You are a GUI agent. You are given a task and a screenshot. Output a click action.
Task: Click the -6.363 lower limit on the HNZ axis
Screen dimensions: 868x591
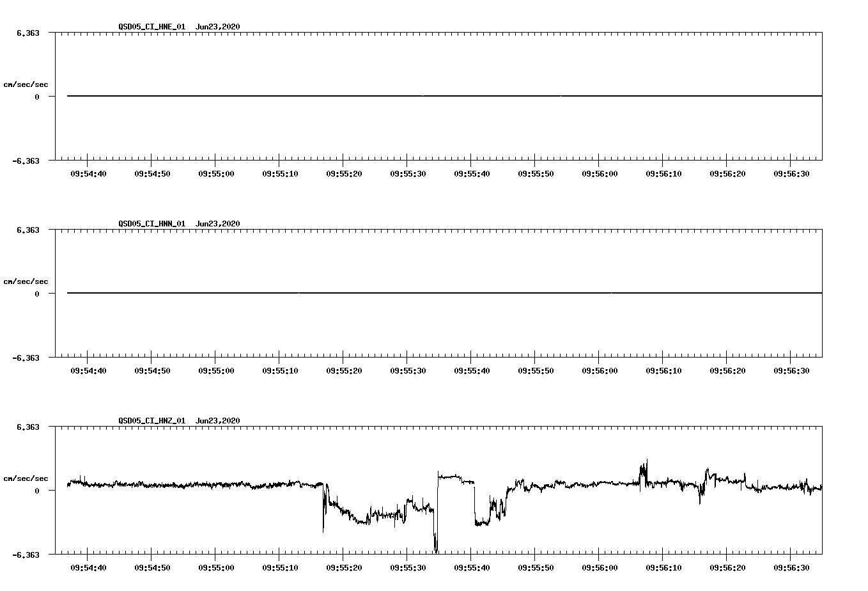(x=26, y=555)
